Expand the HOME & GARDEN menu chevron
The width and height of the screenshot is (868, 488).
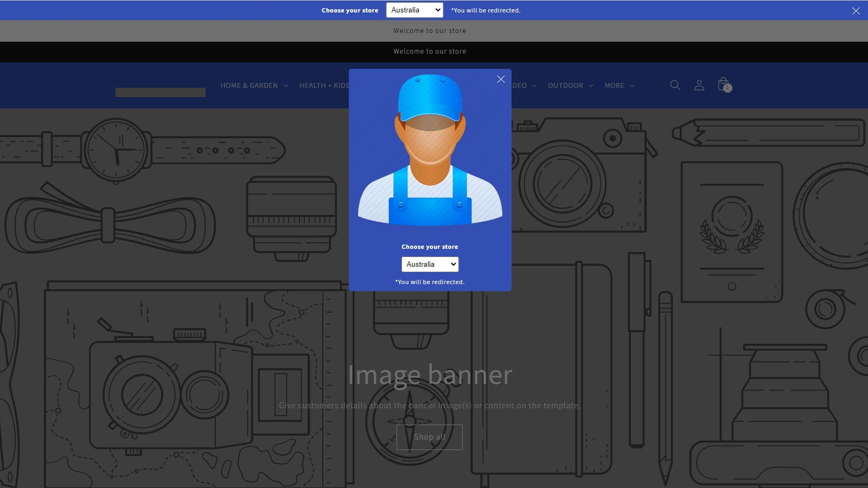[286, 85]
